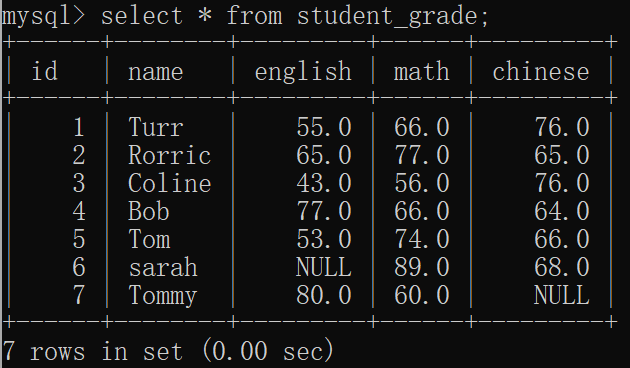Click the english score 43.0

tap(324, 183)
